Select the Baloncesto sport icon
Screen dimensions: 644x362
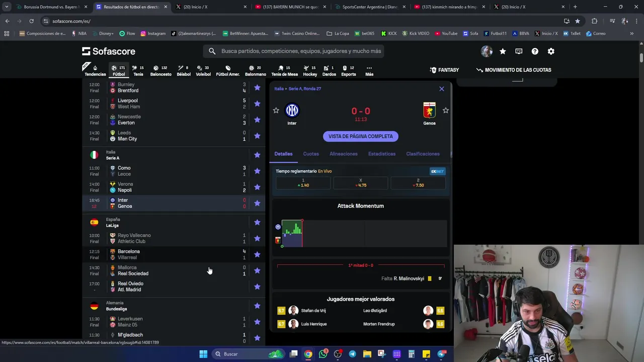pos(160,70)
